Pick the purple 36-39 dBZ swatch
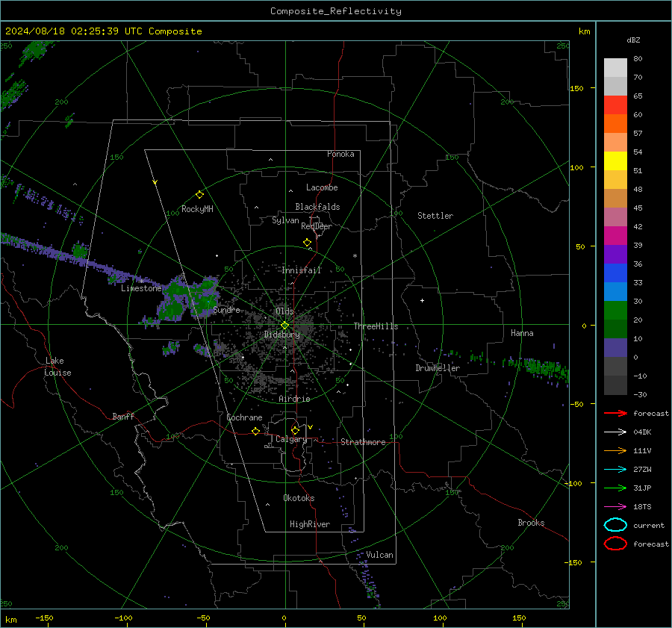Screen dimensions: 672x628 click(615, 255)
